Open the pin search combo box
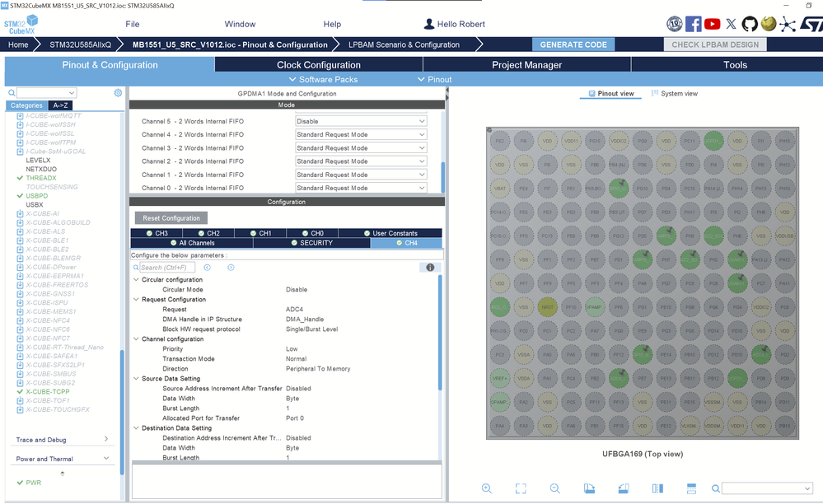Screen dimensions: 823x504 click(x=767, y=489)
